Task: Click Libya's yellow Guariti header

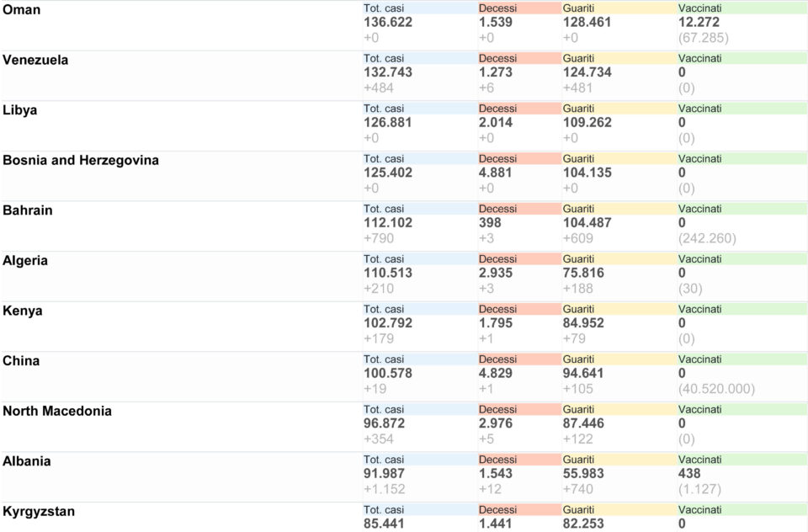Action: (x=619, y=109)
